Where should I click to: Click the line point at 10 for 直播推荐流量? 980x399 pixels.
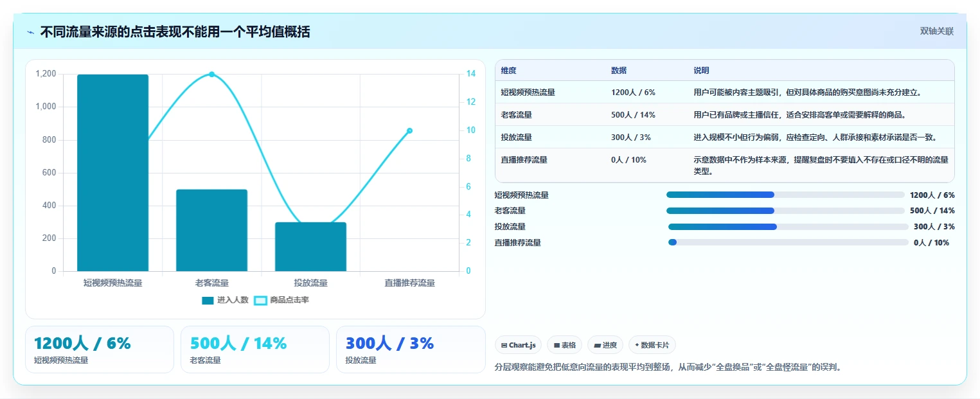pos(409,130)
